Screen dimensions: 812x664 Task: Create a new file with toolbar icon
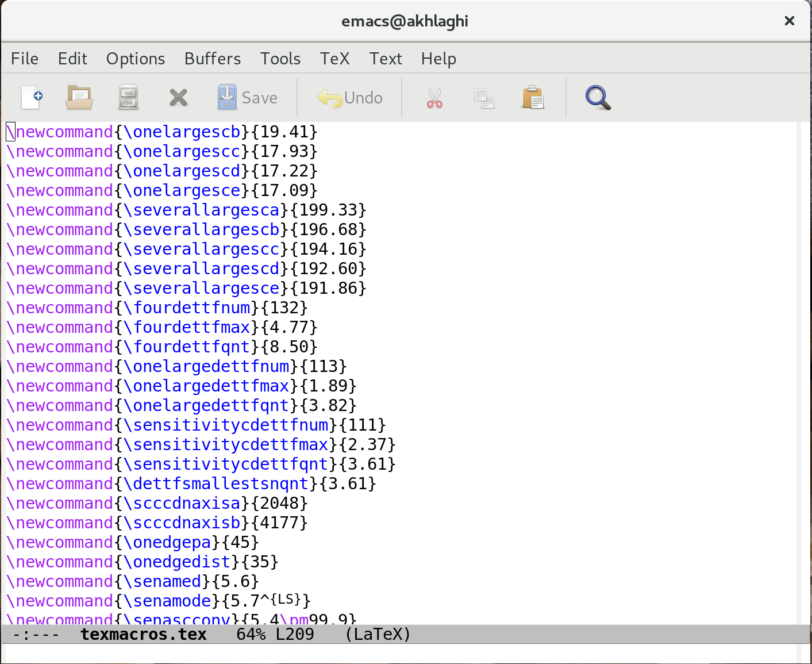click(32, 98)
